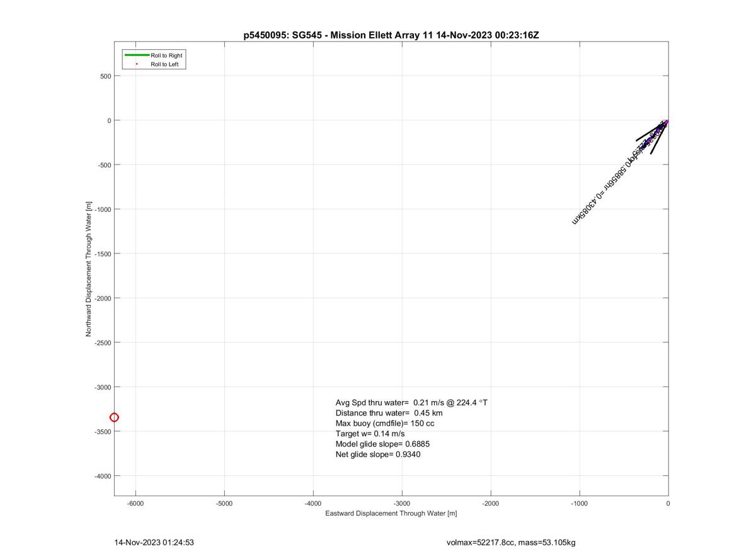
Task: Click the red circle marker near -3500
Action: (x=114, y=417)
